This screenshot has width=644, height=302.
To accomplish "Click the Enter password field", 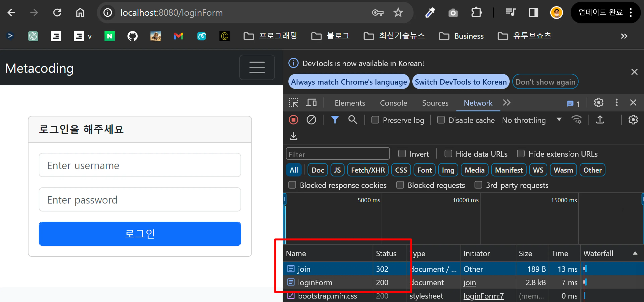I will pyautogui.click(x=140, y=200).
